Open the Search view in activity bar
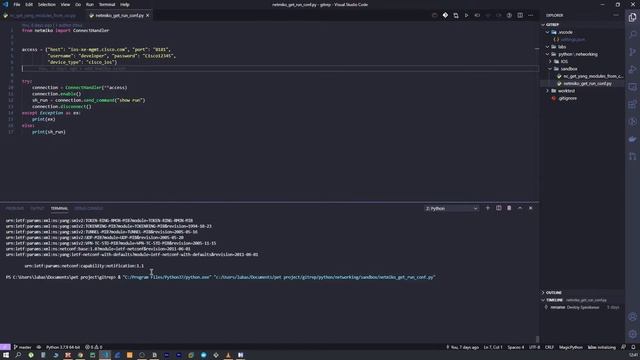Viewport: 640px width, 360px height. click(x=632, y=34)
